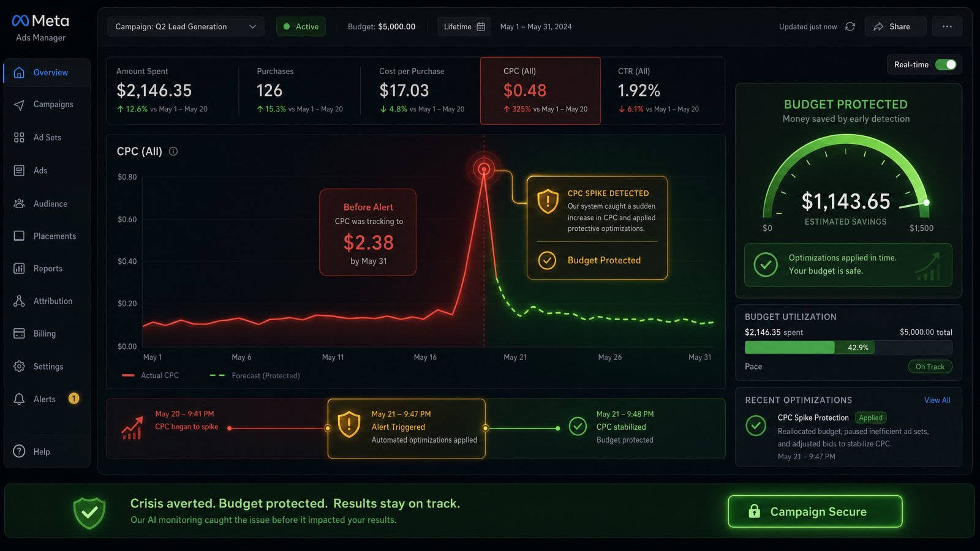Click the $5,000.00 total budget label
980x551 pixels.
926,332
